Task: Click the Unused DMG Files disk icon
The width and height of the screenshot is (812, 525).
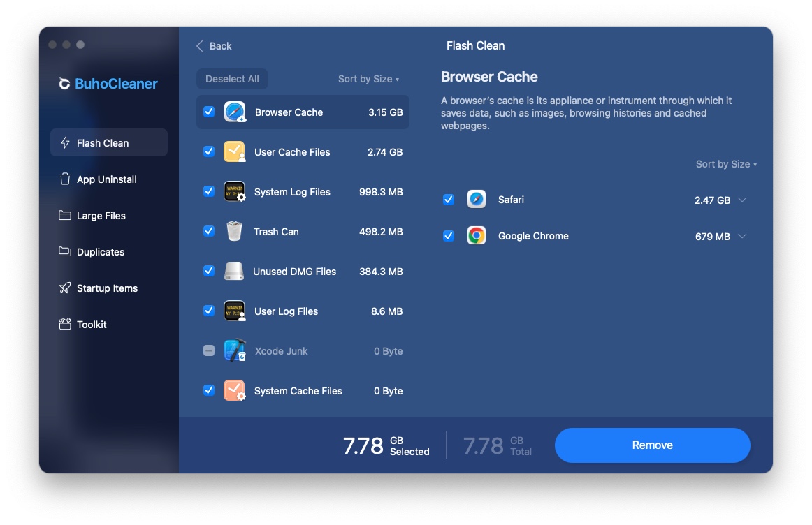Action: point(234,271)
